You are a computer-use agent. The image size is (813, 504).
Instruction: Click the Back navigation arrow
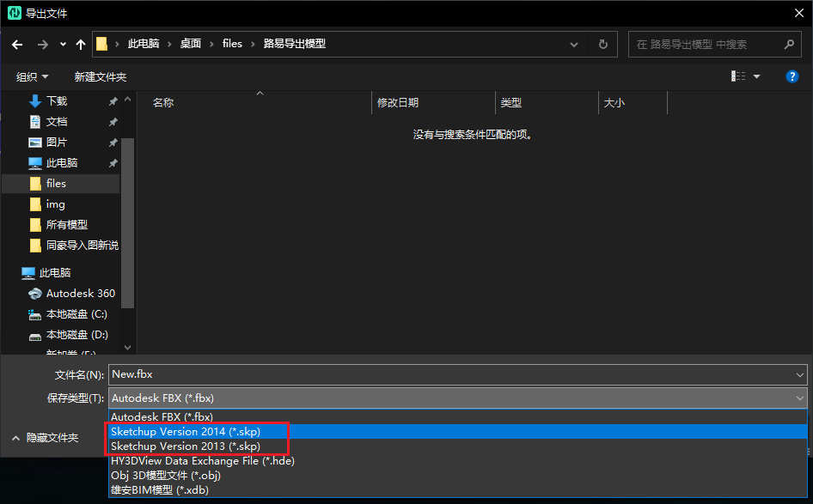point(17,44)
